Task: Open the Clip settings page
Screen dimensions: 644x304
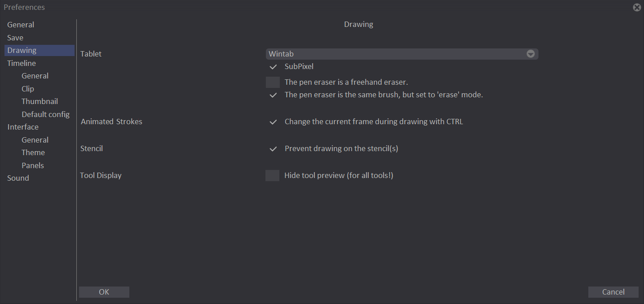Action: click(x=27, y=88)
